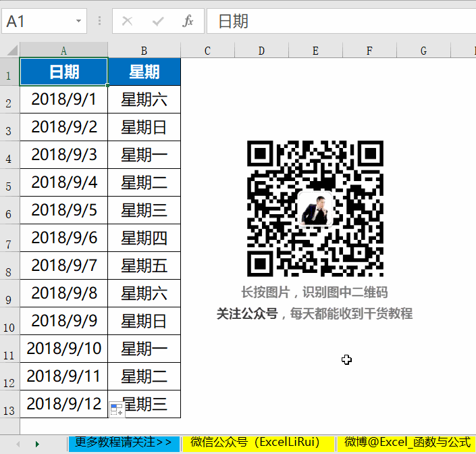The width and height of the screenshot is (476, 454).
Task: Open Insert Function fx icon
Action: (x=188, y=21)
